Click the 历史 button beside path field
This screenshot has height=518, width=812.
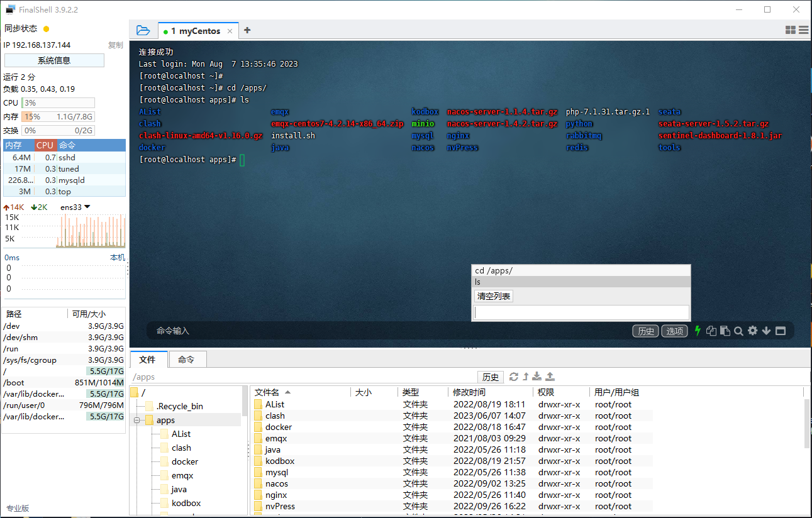491,377
